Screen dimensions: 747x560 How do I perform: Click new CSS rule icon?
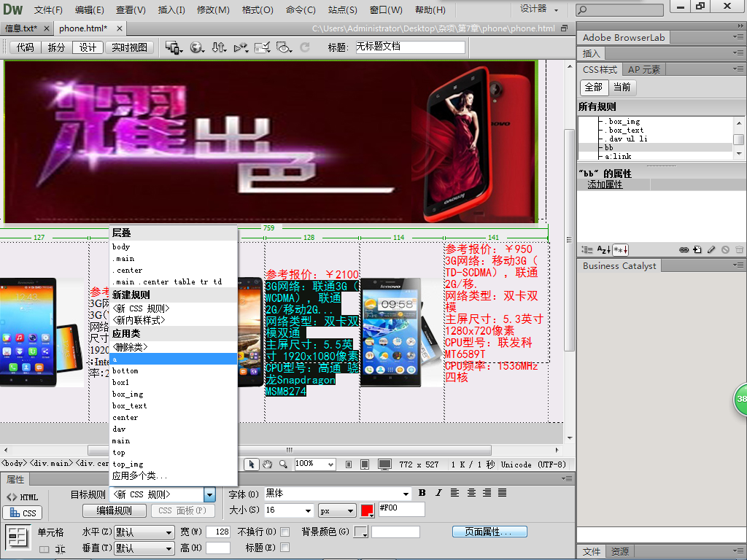697,249
